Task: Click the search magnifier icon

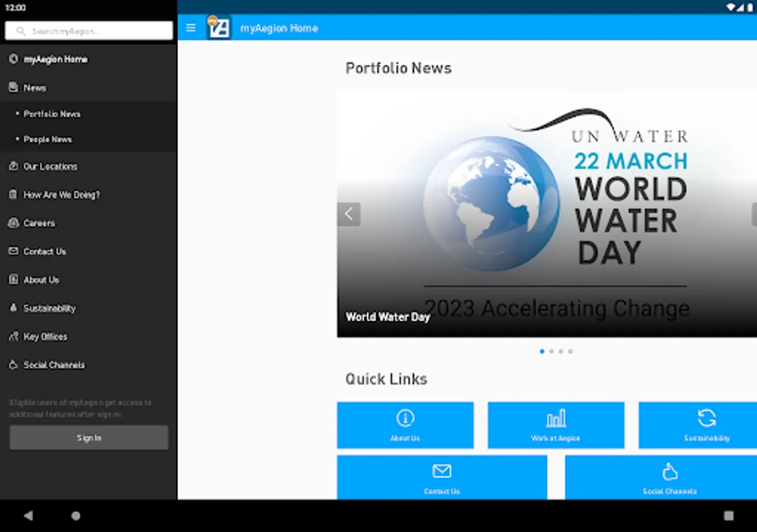Action: pos(21,31)
